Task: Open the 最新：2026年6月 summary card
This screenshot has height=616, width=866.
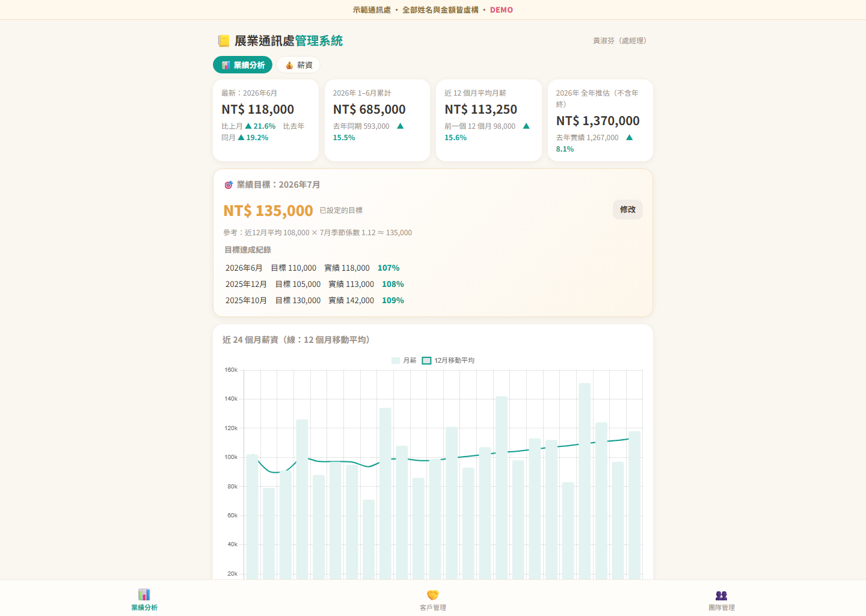Action: point(266,120)
